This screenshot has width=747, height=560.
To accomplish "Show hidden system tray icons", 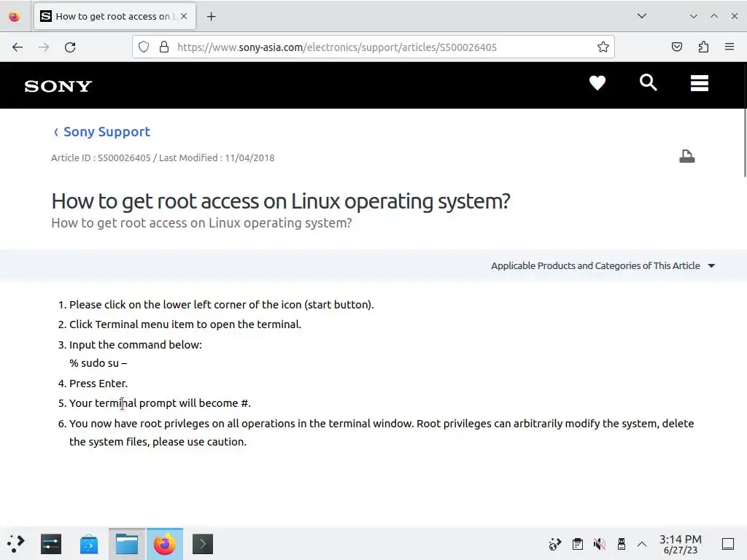I will tap(642, 544).
